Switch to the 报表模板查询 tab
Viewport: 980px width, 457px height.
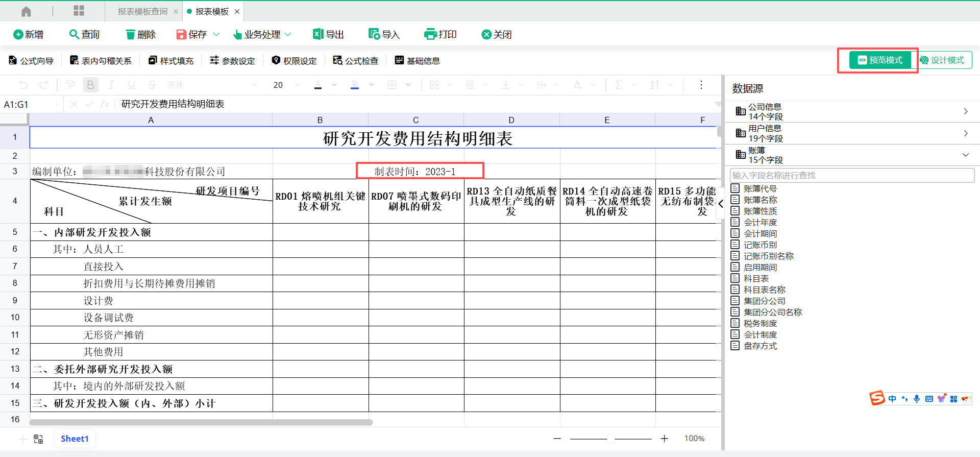[142, 11]
